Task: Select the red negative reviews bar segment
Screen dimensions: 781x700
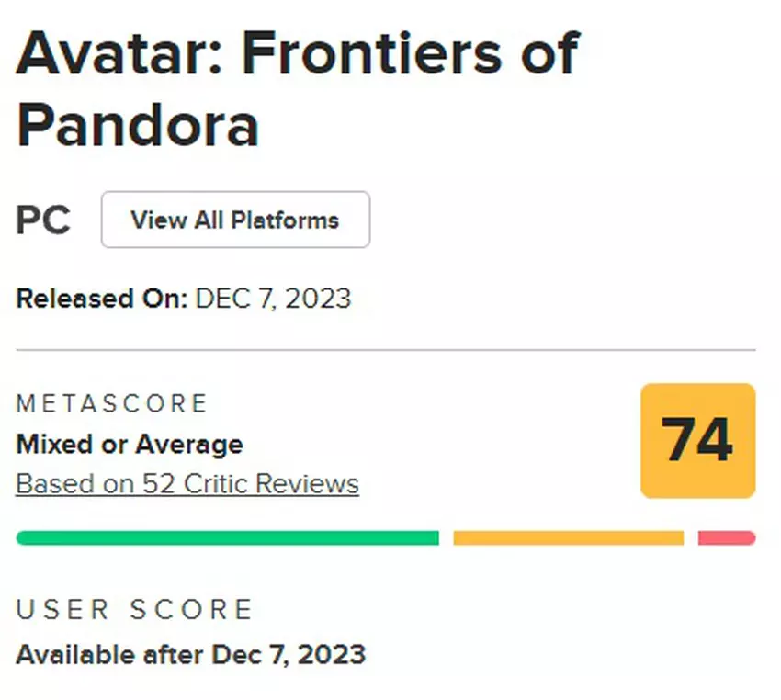Action: [726, 538]
